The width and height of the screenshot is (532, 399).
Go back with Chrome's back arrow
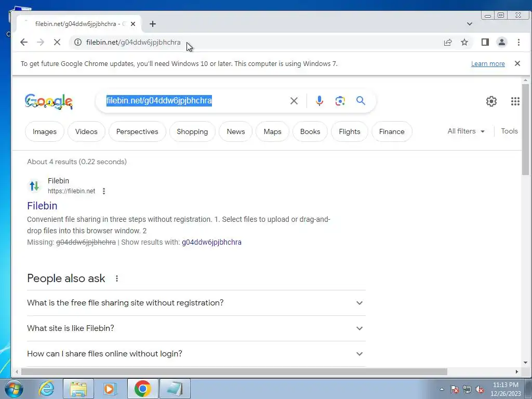coord(24,42)
